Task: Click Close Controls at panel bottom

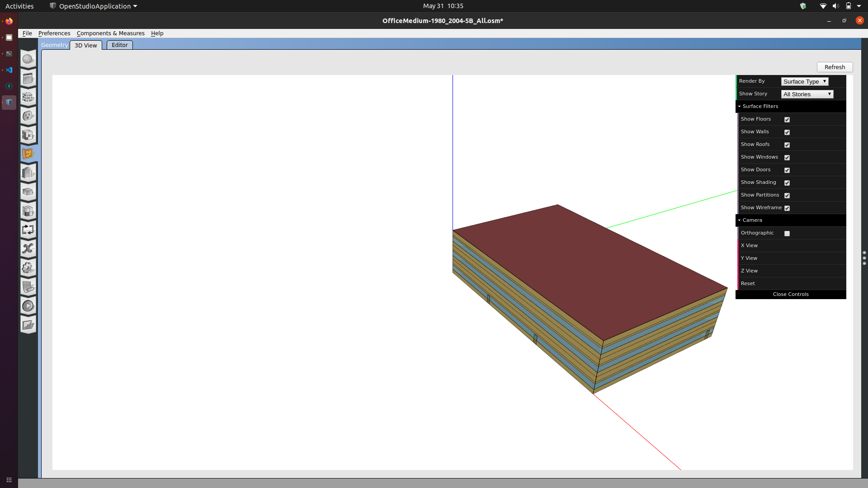Action: click(x=790, y=294)
